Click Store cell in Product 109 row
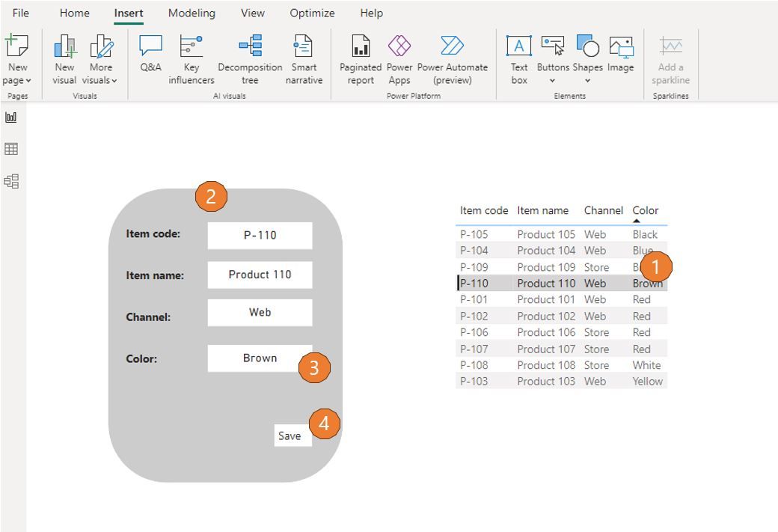 click(596, 267)
